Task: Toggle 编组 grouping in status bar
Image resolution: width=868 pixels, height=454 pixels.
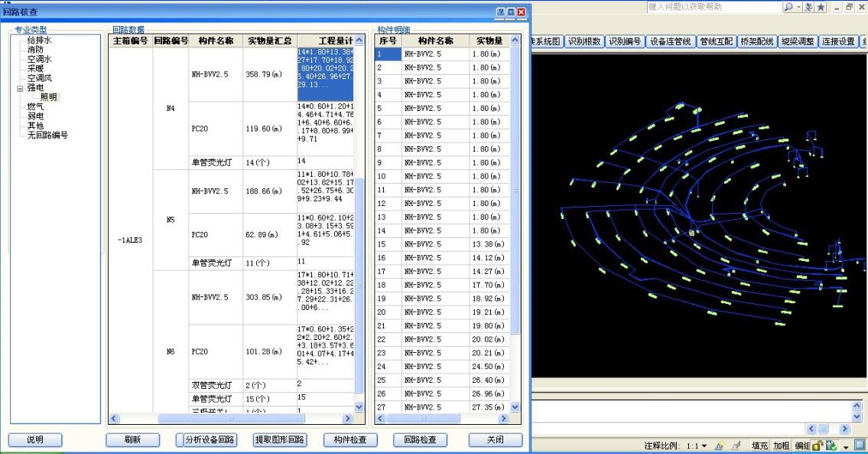Action: pyautogui.click(x=803, y=446)
